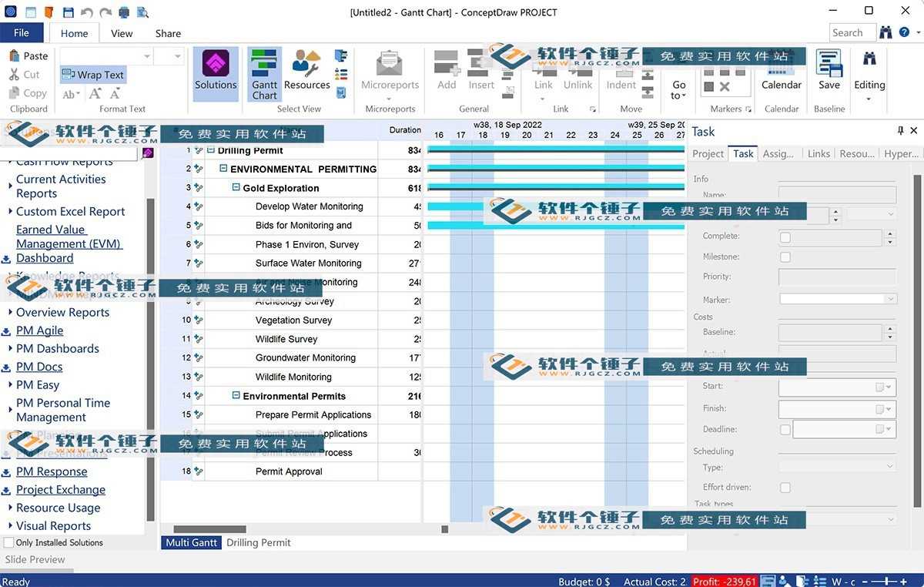The image size is (924, 587).
Task: Click the task icon in row 4
Action: [199, 206]
